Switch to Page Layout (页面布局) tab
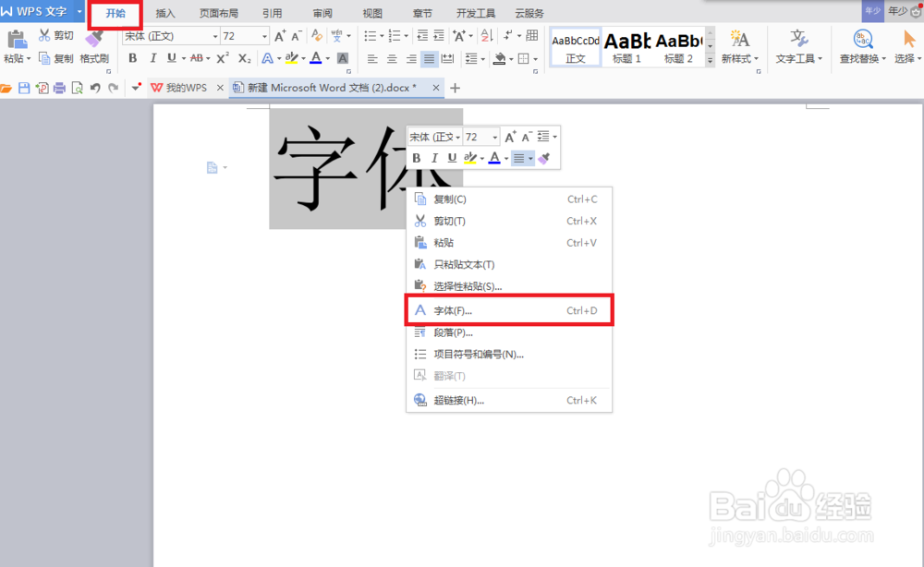924x567 pixels. pyautogui.click(x=219, y=13)
